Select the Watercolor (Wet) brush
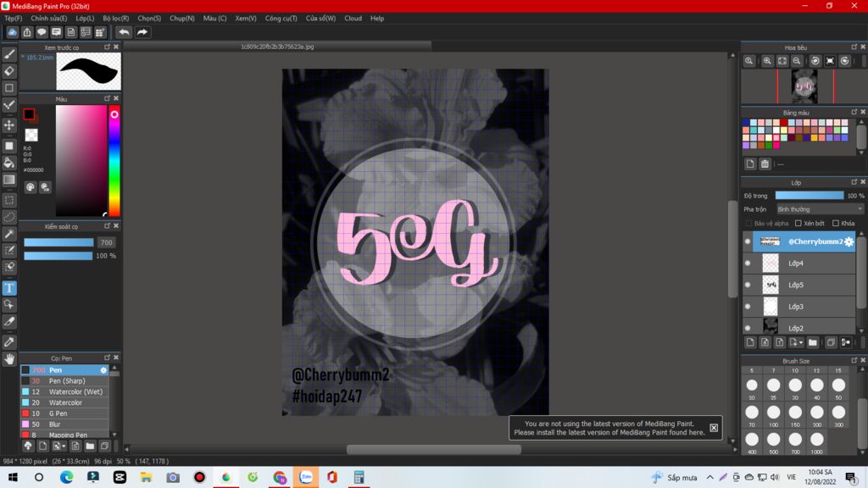The width and height of the screenshot is (868, 488). tap(64, 391)
